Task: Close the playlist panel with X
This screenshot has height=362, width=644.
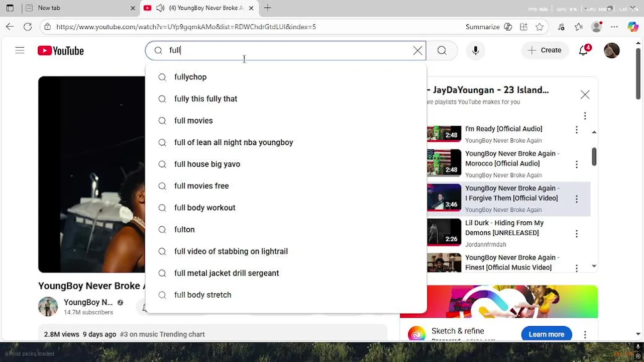Action: [585, 95]
